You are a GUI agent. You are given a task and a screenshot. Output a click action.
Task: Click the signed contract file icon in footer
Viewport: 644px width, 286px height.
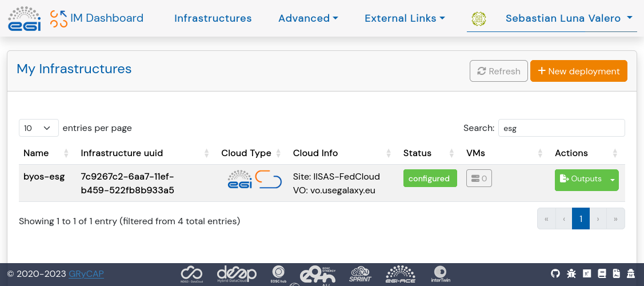tap(616, 274)
